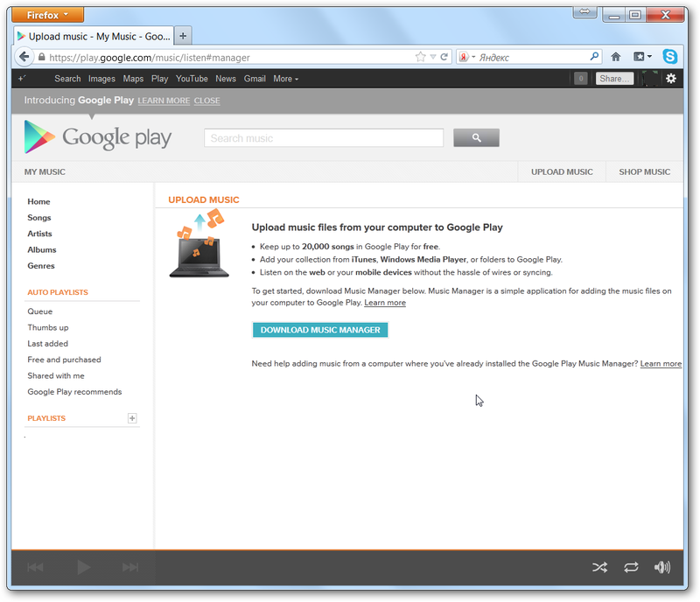Open the Firefox menu button

(x=47, y=15)
